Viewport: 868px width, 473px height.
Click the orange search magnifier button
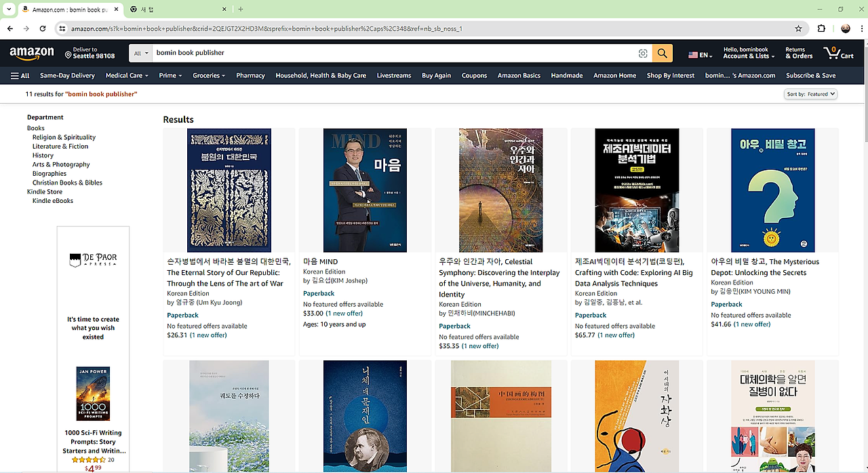(662, 53)
